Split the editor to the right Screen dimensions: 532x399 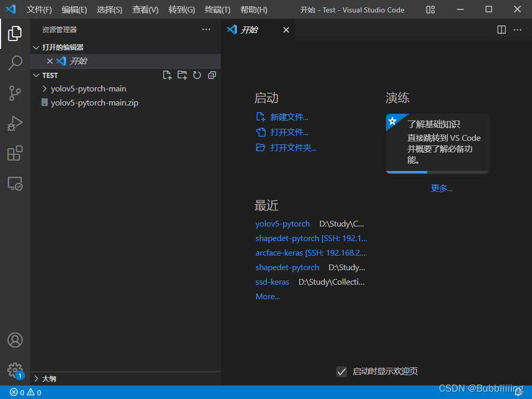point(501,30)
